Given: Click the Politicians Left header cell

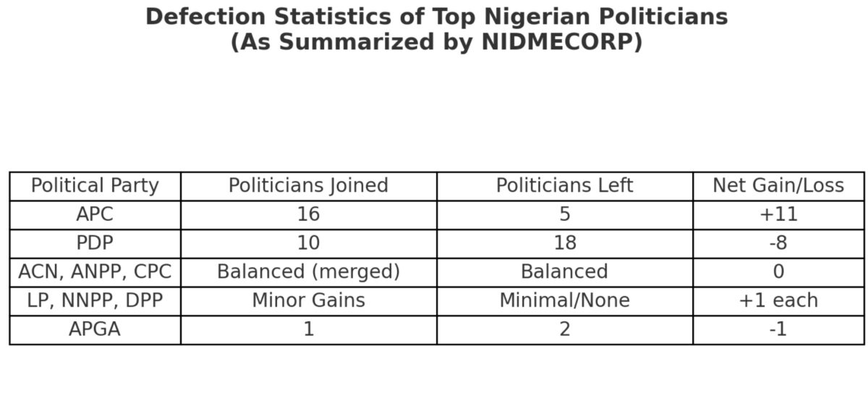Looking at the screenshot, I should click(565, 186).
